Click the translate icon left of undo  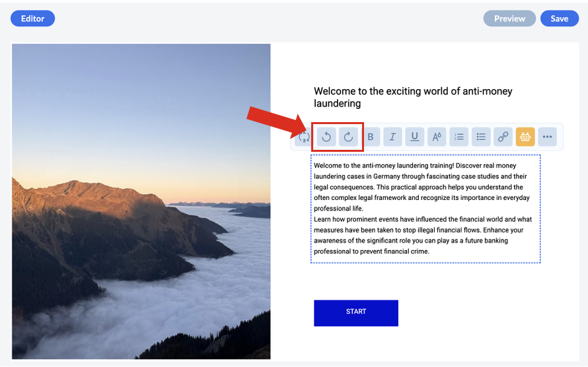click(x=304, y=137)
